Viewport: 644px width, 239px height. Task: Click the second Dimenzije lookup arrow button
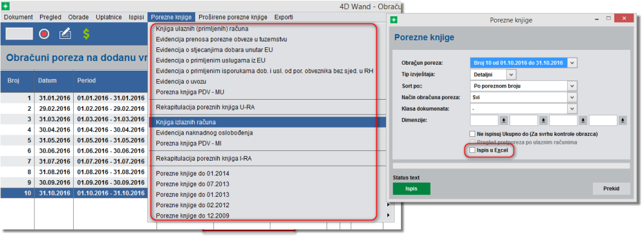point(543,120)
